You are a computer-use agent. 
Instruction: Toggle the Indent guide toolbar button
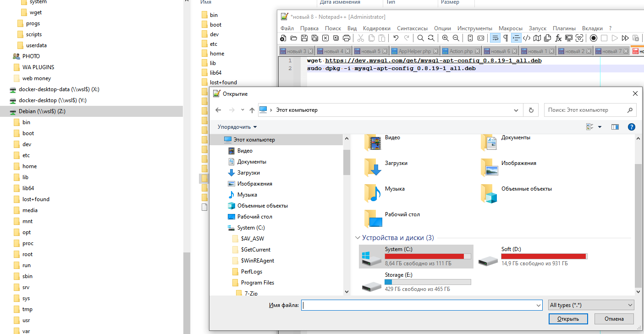click(516, 38)
